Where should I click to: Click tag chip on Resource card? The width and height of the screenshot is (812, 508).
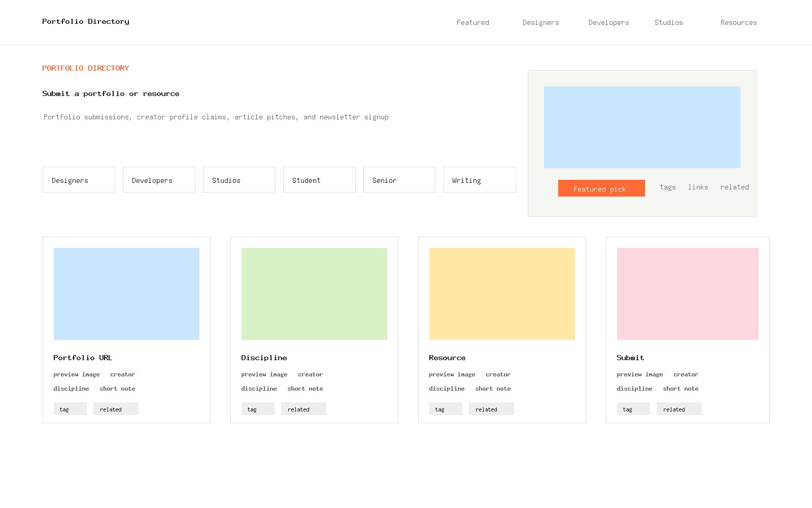coord(446,409)
